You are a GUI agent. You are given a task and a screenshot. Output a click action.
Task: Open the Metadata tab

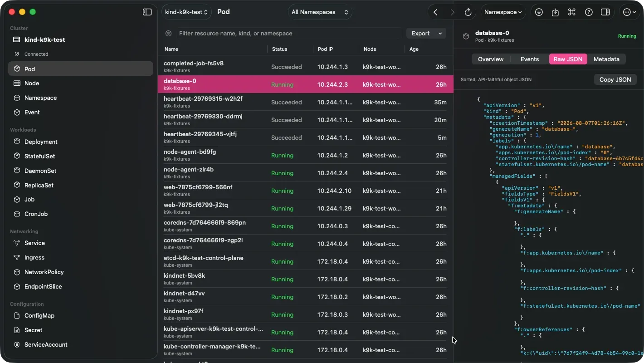(x=606, y=59)
